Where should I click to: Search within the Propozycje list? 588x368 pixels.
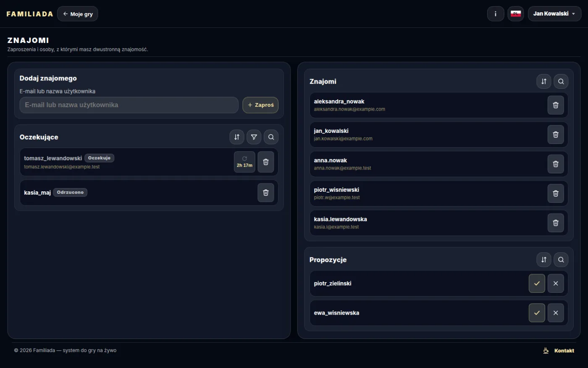coord(561,260)
